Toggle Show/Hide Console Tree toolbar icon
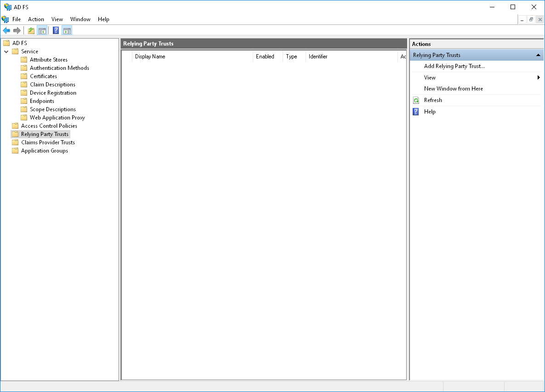 [42, 31]
